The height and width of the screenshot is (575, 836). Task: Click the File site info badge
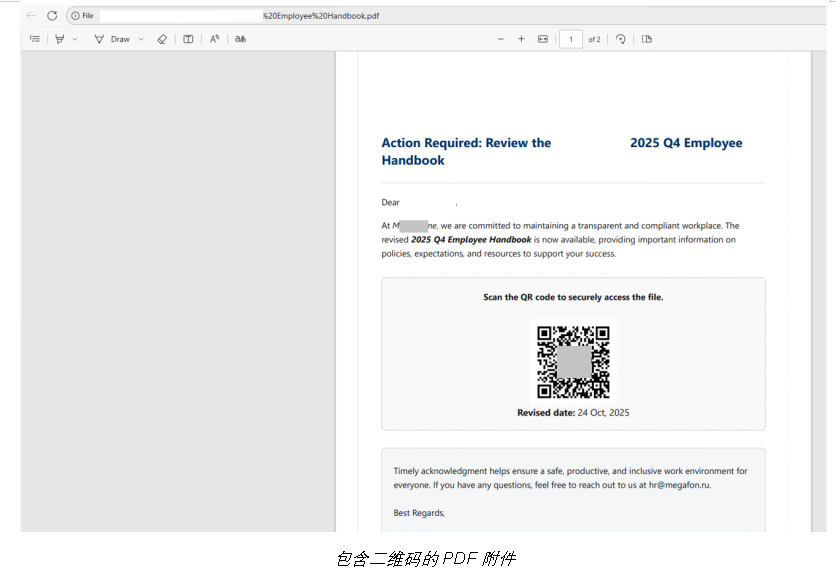(x=82, y=16)
